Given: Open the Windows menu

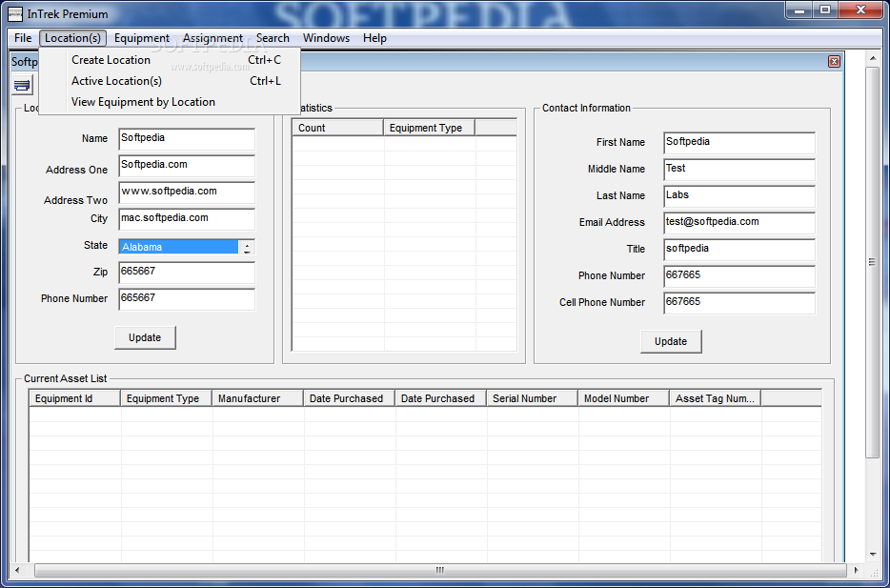Looking at the screenshot, I should pos(326,38).
